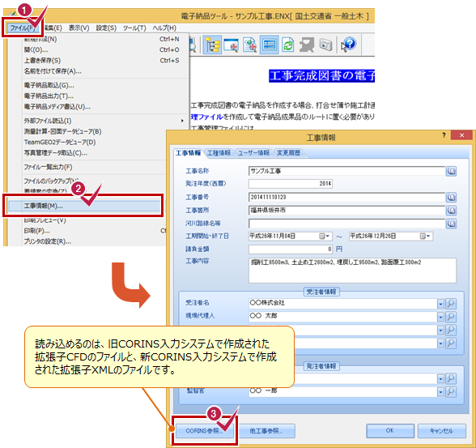
Task: Expand the 受注者名 dropdown arrow
Action: 440,304
